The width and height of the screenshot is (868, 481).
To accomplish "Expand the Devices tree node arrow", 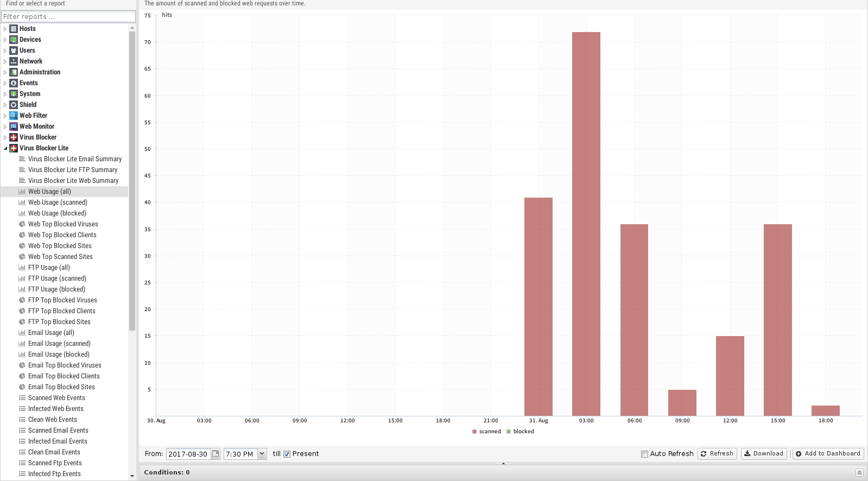I will pyautogui.click(x=5, y=40).
